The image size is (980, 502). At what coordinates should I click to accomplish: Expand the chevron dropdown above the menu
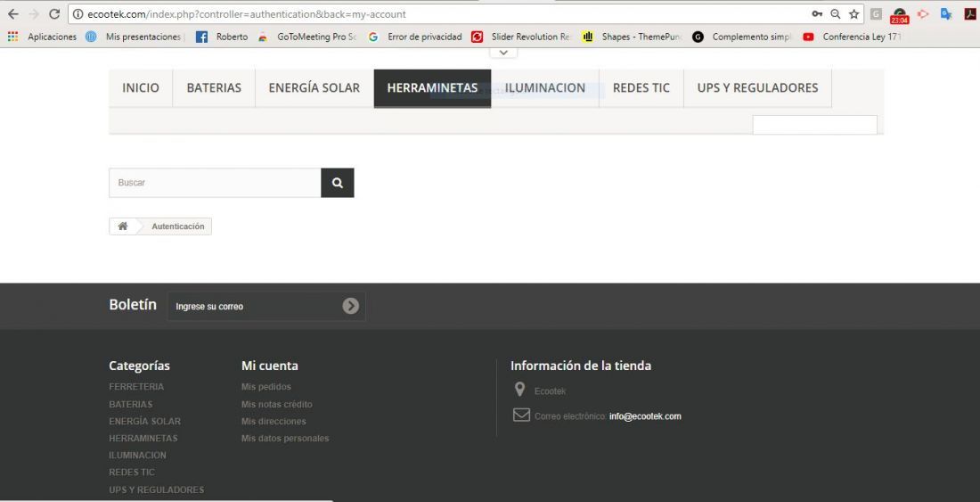503,53
